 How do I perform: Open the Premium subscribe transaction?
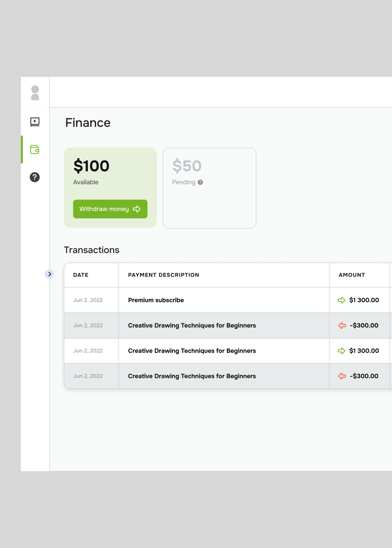[x=156, y=300]
